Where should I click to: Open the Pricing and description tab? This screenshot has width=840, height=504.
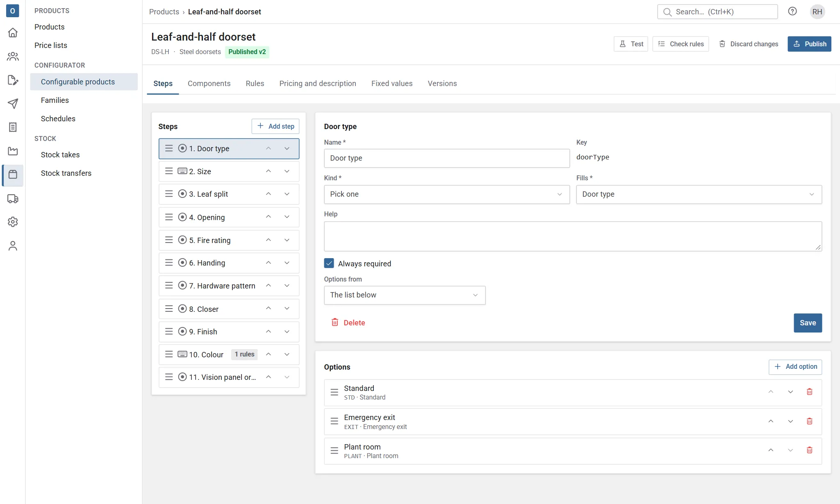pos(318,84)
